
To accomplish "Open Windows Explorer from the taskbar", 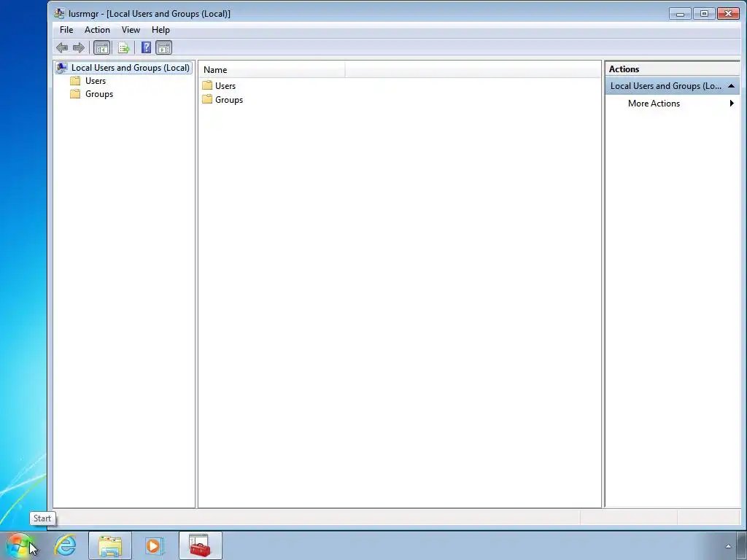I will click(110, 545).
